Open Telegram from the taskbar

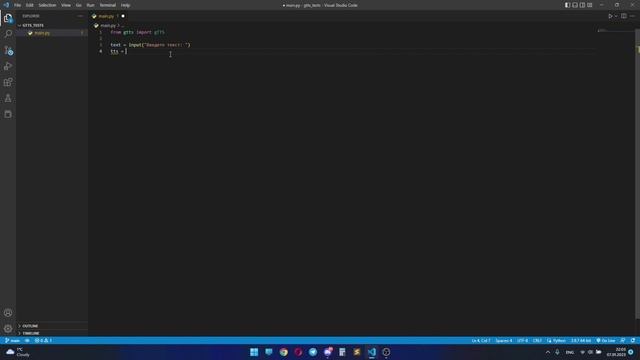[313, 352]
